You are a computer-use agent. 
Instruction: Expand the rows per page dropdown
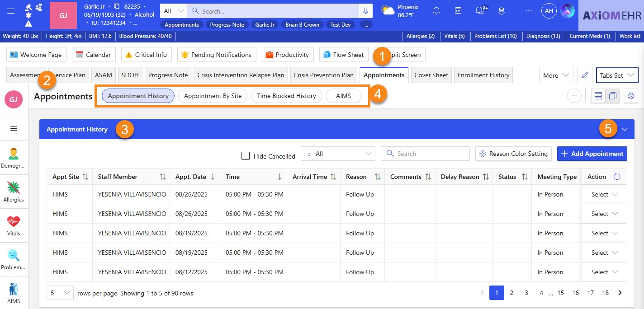point(60,293)
